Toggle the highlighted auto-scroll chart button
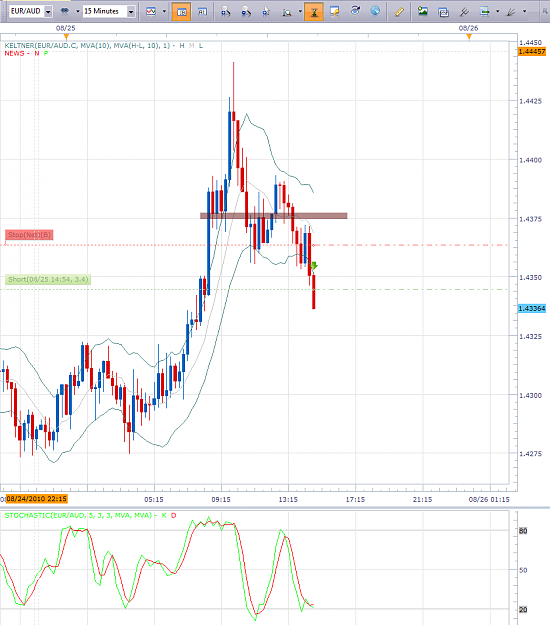Screen dimensions: 550x625 coord(314,12)
